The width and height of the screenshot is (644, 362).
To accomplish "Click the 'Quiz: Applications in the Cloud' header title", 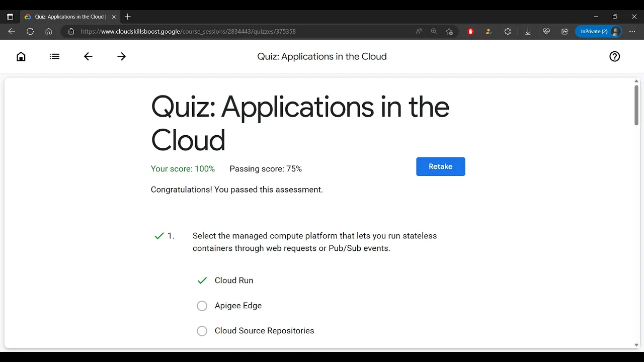I will coord(322,56).
